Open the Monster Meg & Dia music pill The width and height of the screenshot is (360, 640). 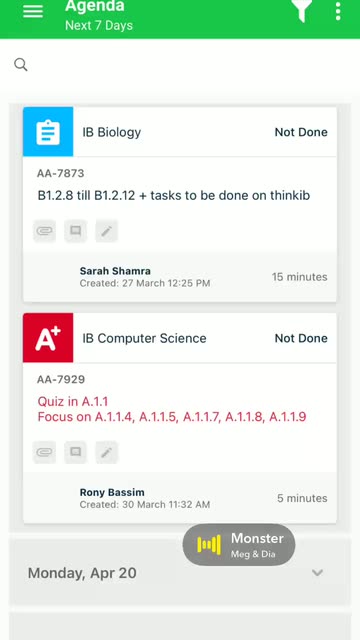(x=239, y=545)
